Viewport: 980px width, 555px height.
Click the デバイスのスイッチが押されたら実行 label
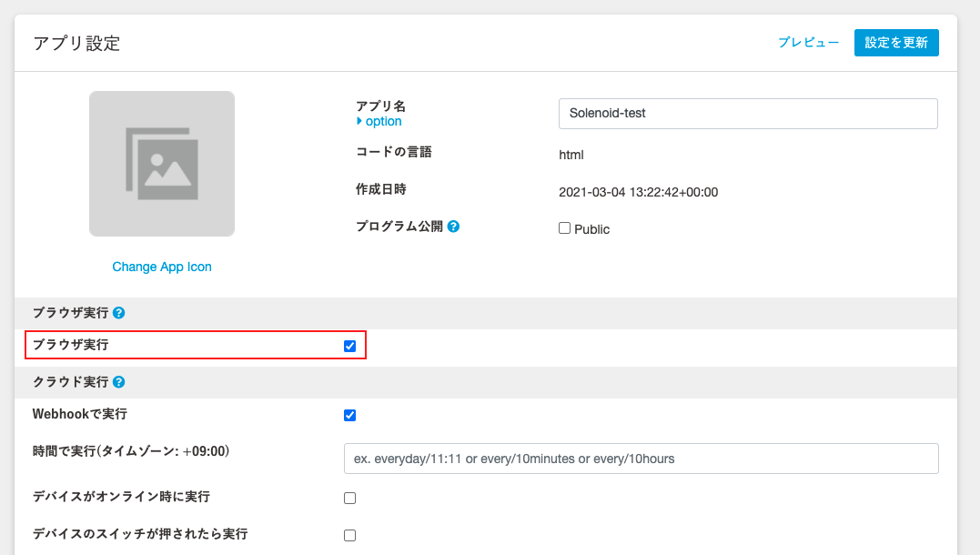pyautogui.click(x=140, y=534)
